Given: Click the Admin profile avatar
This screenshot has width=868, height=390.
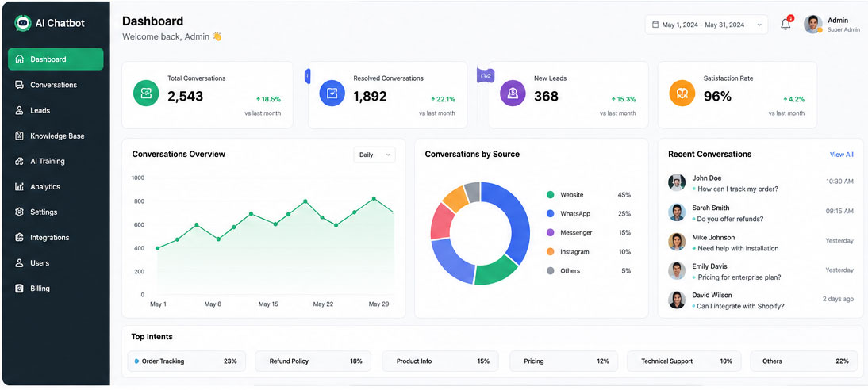Looking at the screenshot, I should tap(812, 25).
